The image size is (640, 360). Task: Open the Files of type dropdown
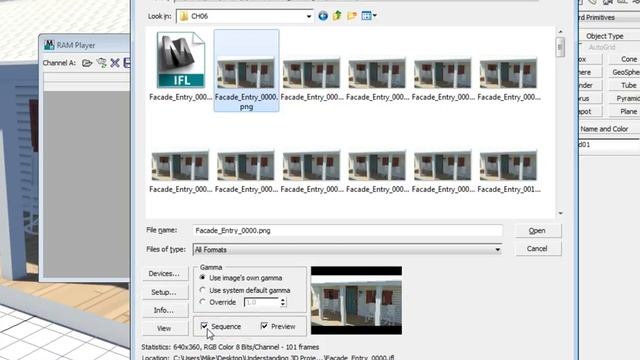pos(347,249)
